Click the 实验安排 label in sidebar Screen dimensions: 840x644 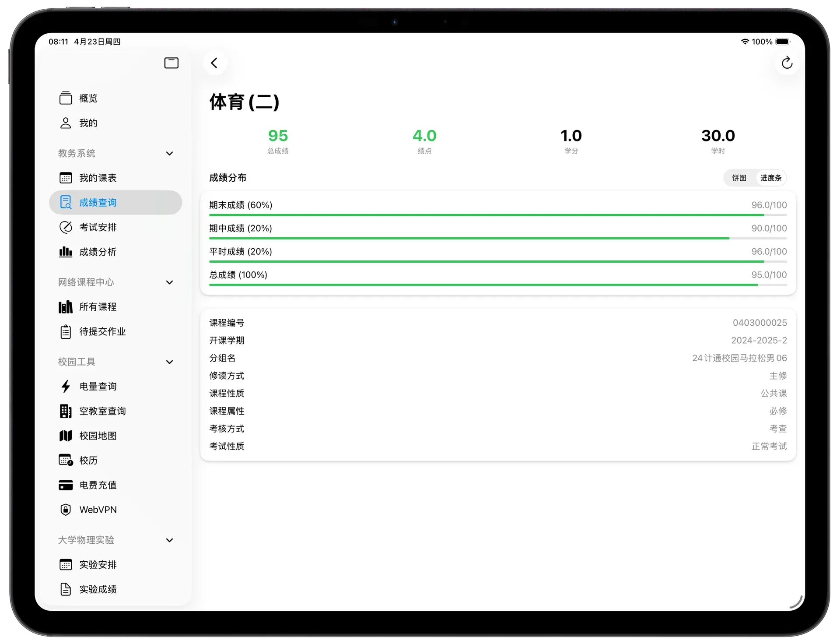(x=98, y=565)
